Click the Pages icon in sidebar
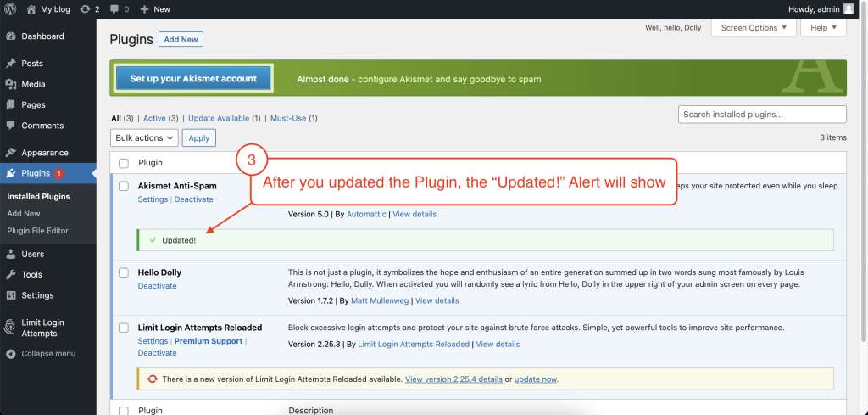Viewport: 868px width, 415px height. (10, 104)
